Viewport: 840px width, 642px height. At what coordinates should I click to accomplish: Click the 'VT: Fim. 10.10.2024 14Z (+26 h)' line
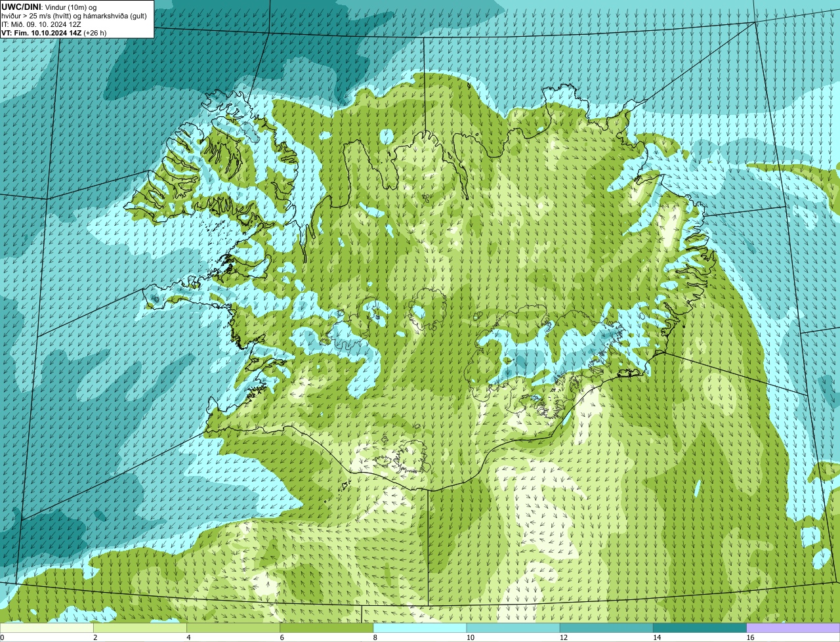[x=54, y=32]
